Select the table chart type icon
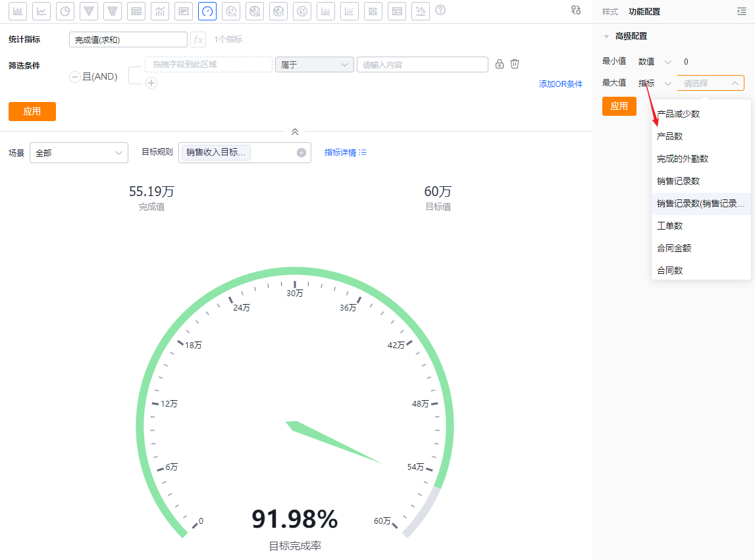The image size is (755, 560). coord(136,11)
